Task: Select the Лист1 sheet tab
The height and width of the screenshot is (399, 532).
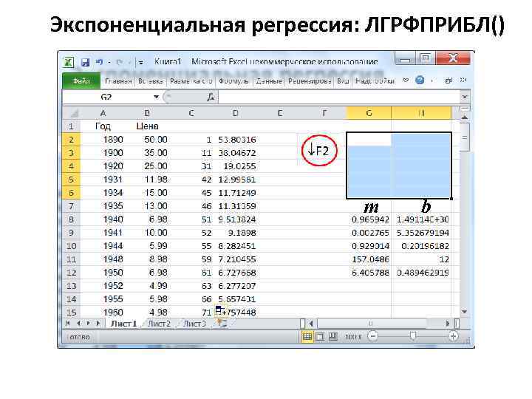Action: click(x=123, y=324)
